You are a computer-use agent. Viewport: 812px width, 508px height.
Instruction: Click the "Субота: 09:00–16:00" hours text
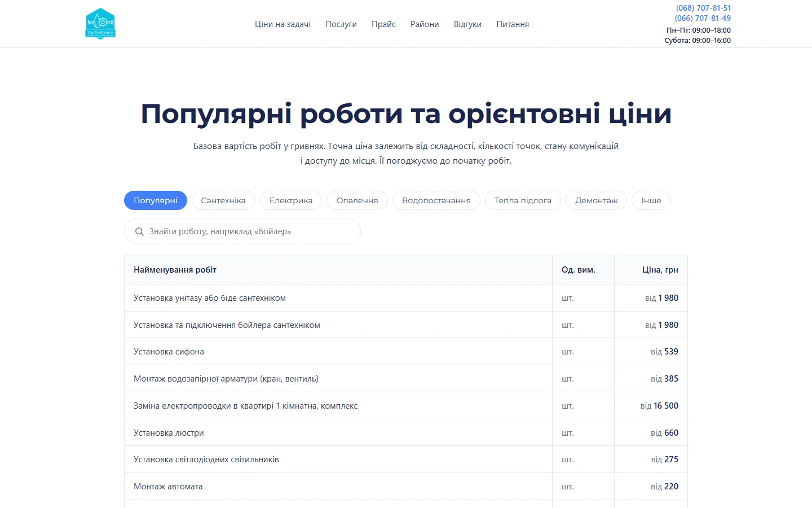698,41
